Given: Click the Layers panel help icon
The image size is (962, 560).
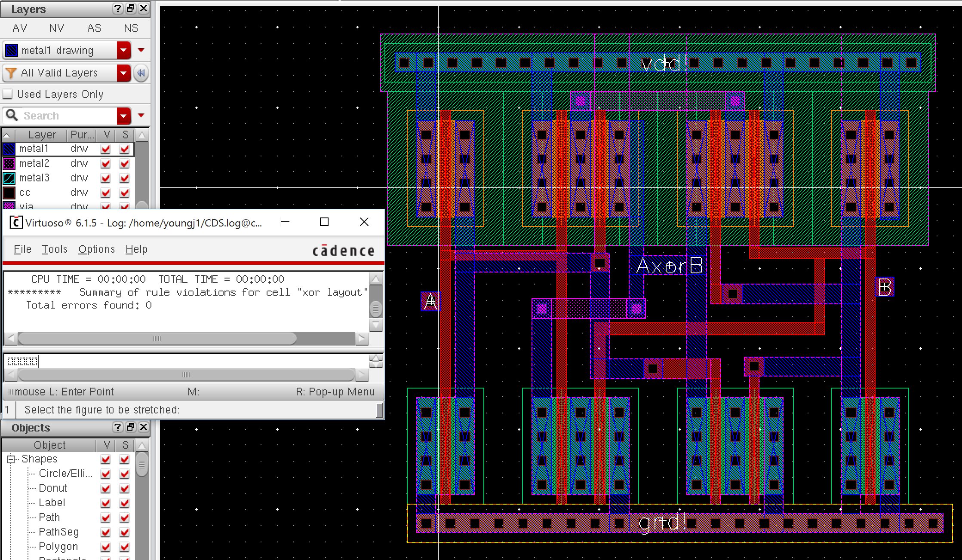Looking at the screenshot, I should (117, 9).
